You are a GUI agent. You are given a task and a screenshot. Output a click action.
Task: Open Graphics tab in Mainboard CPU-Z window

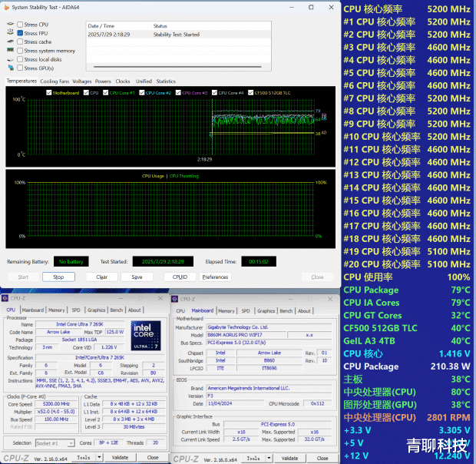(266, 311)
